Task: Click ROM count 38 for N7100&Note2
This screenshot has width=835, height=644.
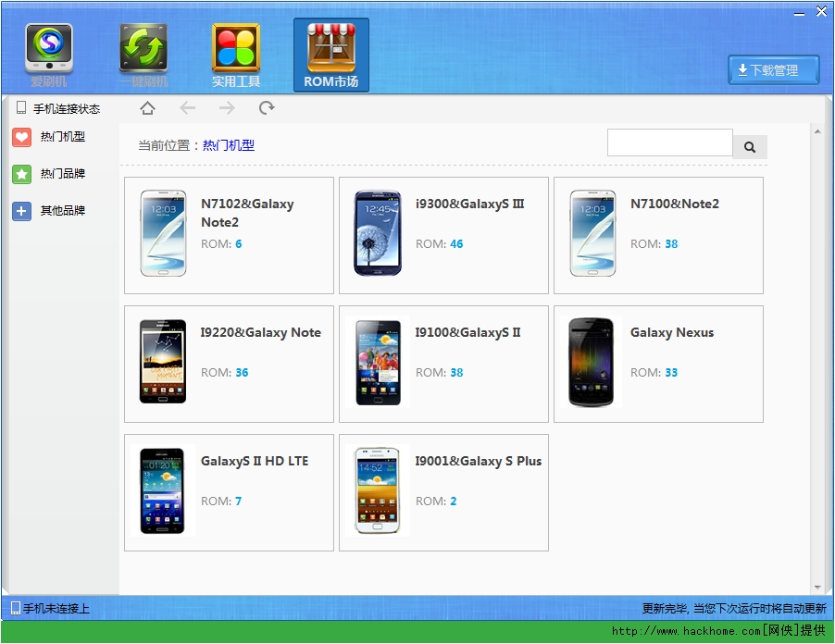Action: (x=671, y=243)
